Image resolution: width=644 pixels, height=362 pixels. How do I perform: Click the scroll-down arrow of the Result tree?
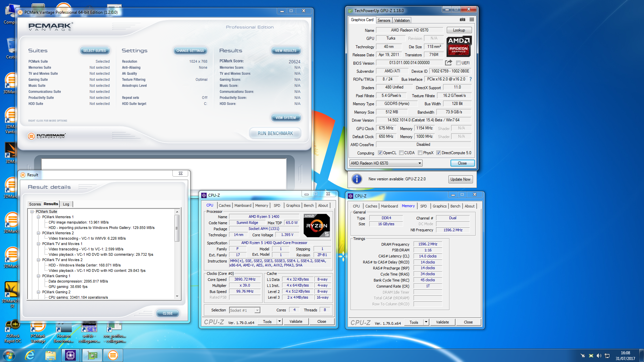coord(177,296)
